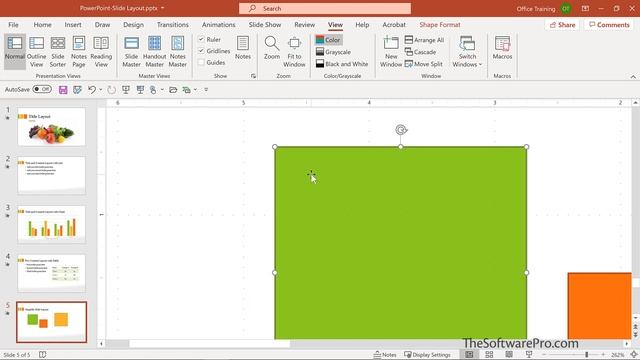This screenshot has width=640, height=360.
Task: Select slide 3 thumbnail with chart
Action: 51,224
